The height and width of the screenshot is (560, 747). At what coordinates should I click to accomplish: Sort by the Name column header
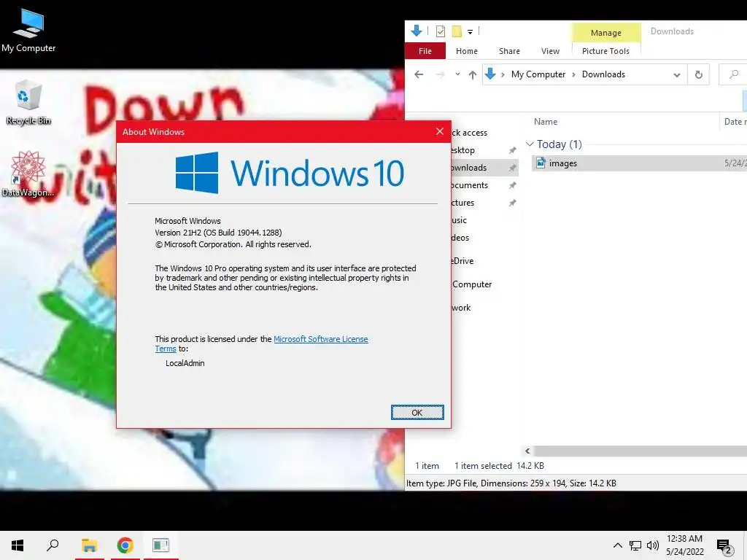(x=546, y=122)
